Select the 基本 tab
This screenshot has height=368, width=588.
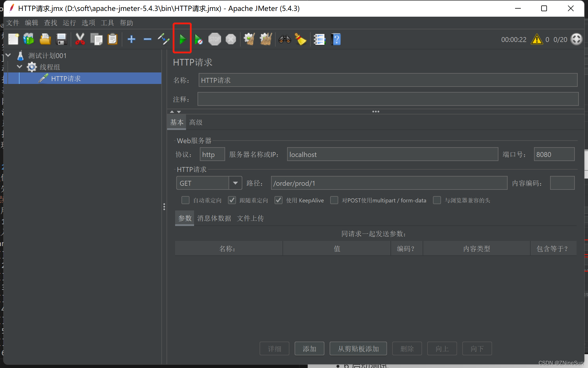(x=177, y=122)
